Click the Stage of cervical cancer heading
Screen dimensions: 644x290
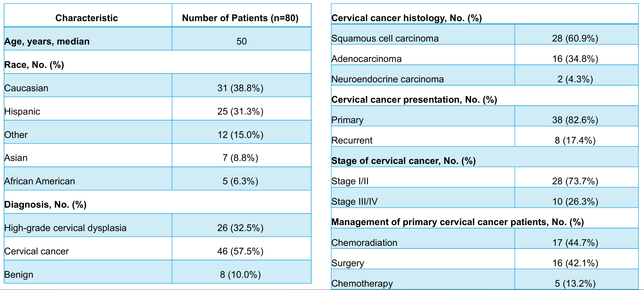click(x=403, y=161)
